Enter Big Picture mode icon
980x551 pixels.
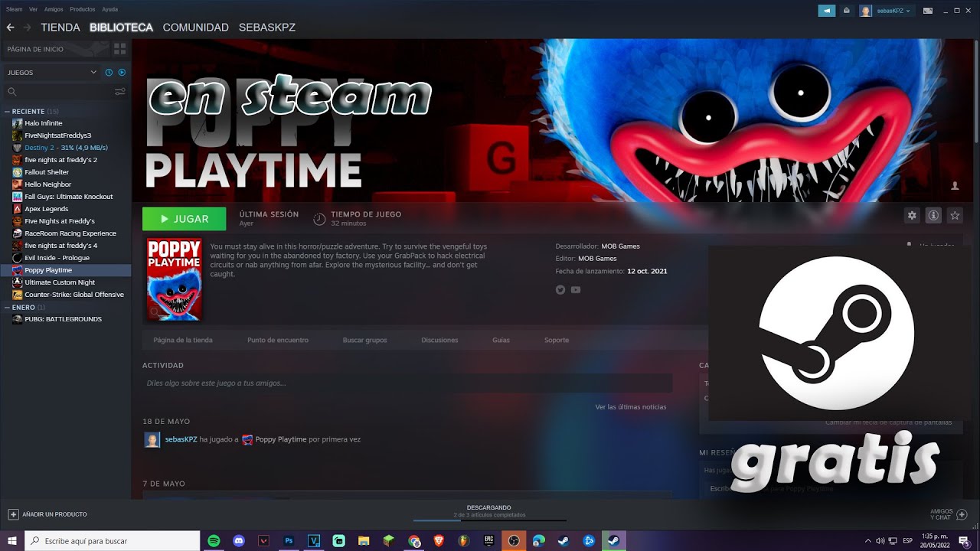(928, 11)
